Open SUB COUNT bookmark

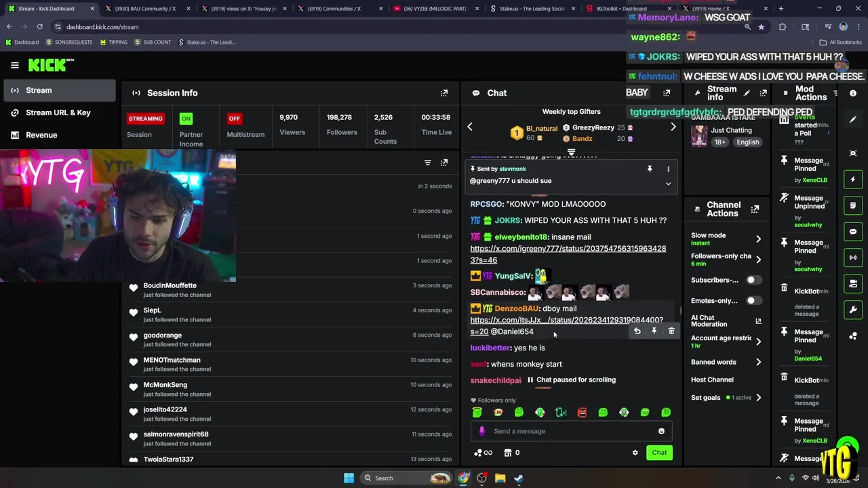pos(153,42)
